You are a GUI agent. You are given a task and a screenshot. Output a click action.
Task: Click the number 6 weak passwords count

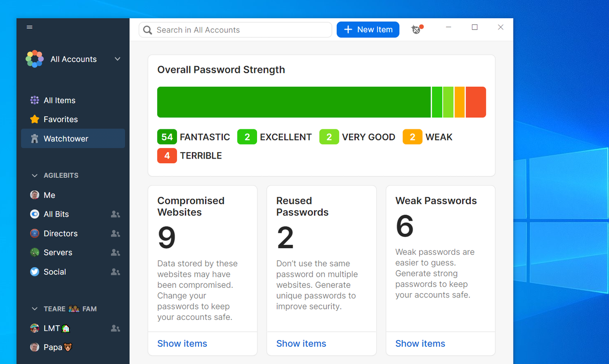[405, 226]
